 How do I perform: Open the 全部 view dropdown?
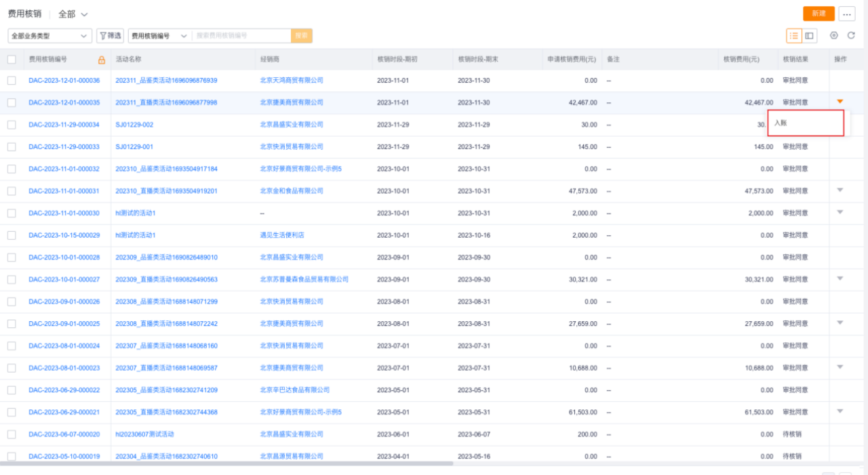[x=73, y=14]
